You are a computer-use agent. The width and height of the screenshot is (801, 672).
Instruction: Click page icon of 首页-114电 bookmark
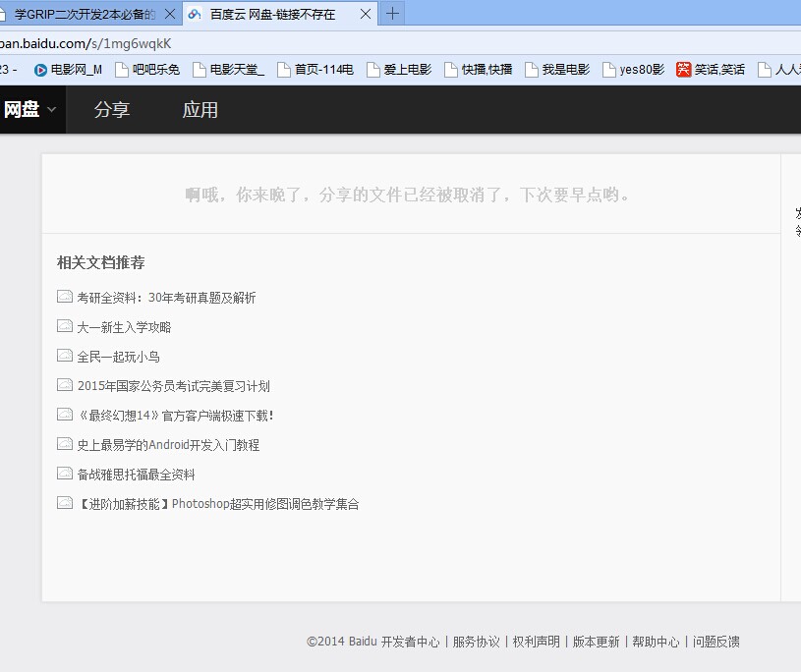[283, 70]
